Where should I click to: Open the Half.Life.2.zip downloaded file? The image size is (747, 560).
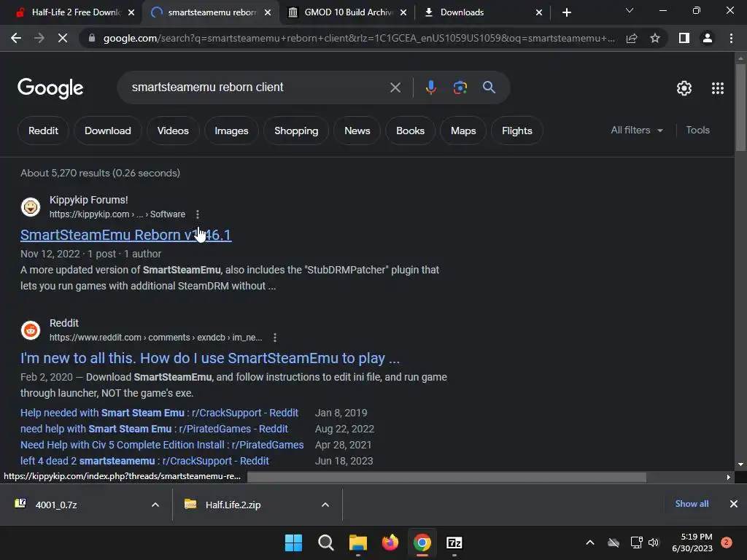point(233,505)
